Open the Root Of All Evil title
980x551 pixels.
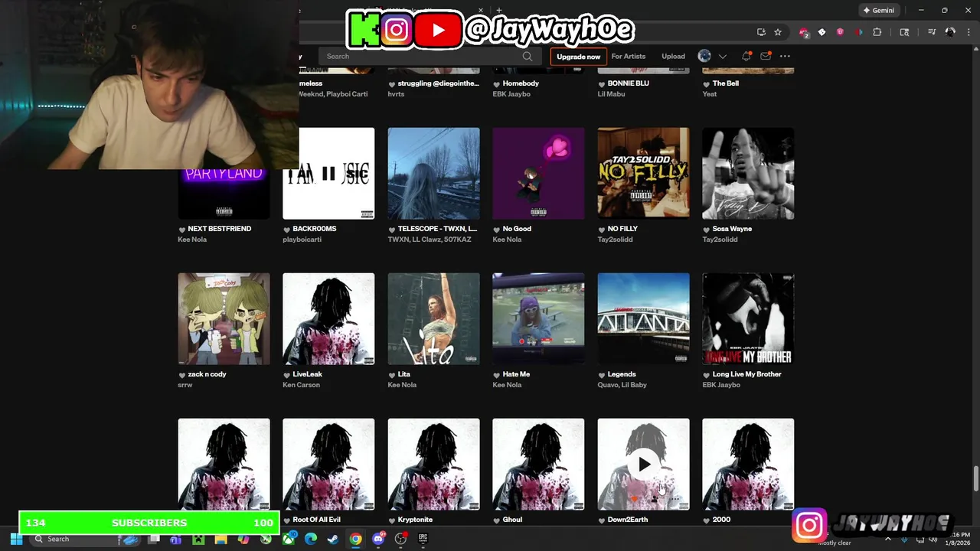316,520
